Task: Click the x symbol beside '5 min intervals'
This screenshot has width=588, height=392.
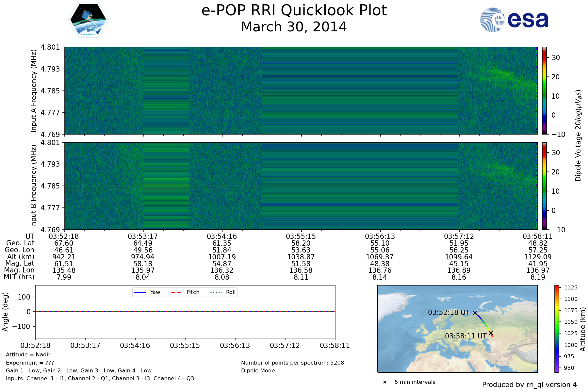Action: 385,382
